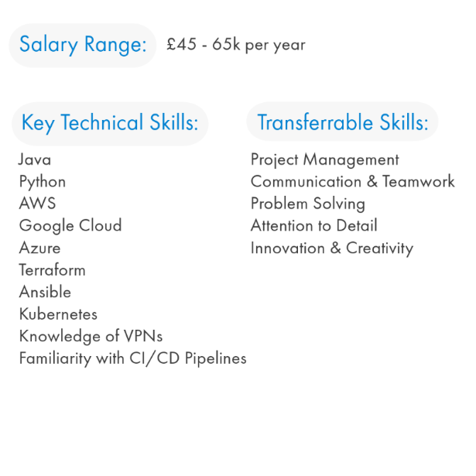Click the Transferrable Skills heading
476x476 pixels.
(x=342, y=122)
